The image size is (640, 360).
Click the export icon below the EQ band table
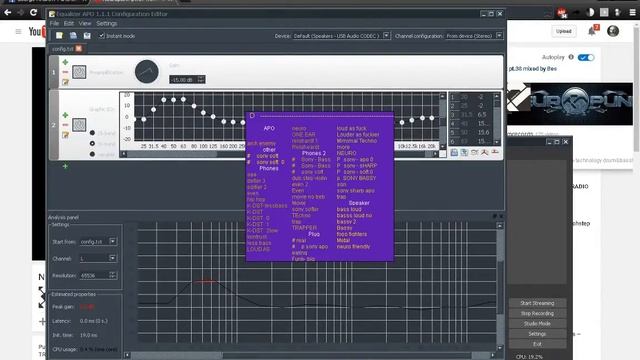tap(464, 152)
